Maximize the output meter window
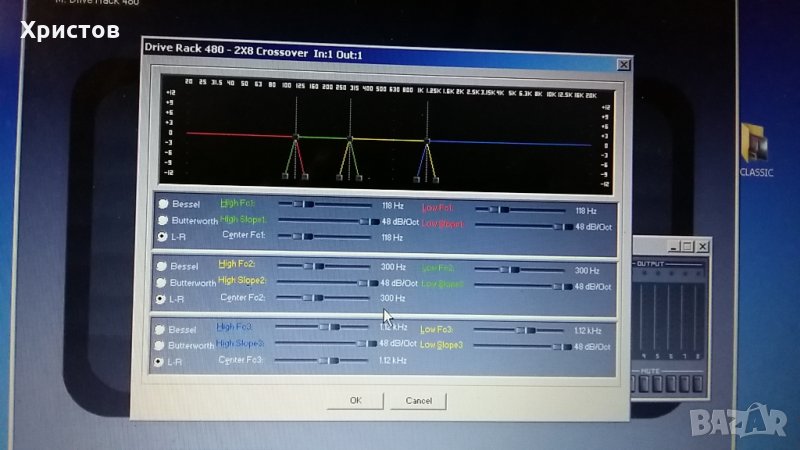 point(688,246)
